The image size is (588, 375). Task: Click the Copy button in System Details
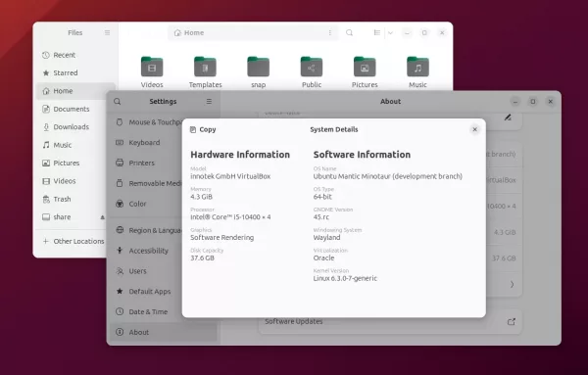[x=203, y=129]
